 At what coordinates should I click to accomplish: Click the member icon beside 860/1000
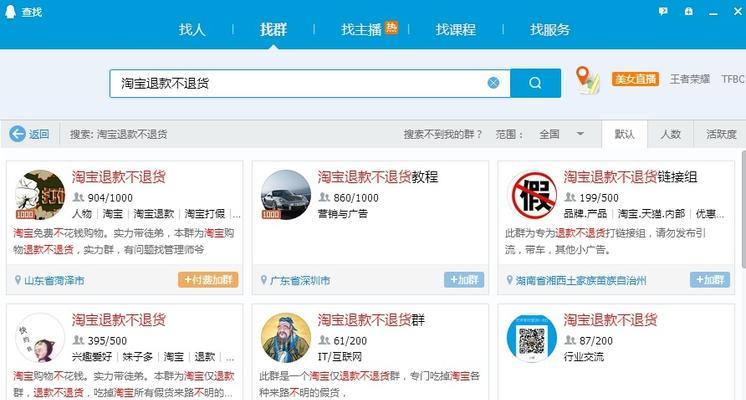point(324,197)
